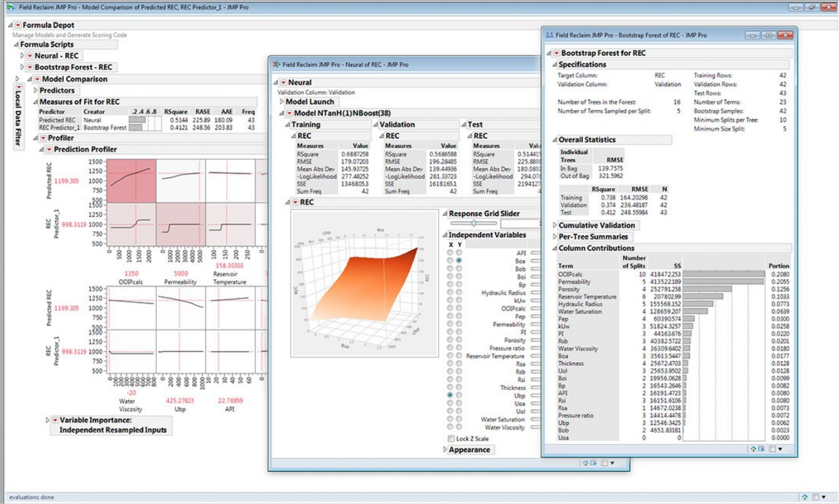This screenshot has height=504, width=839.
Task: Expand the Appearance section
Action: point(445,450)
